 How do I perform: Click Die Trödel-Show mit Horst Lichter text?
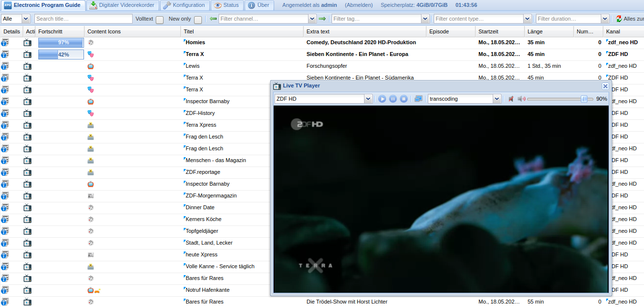pos(347,302)
